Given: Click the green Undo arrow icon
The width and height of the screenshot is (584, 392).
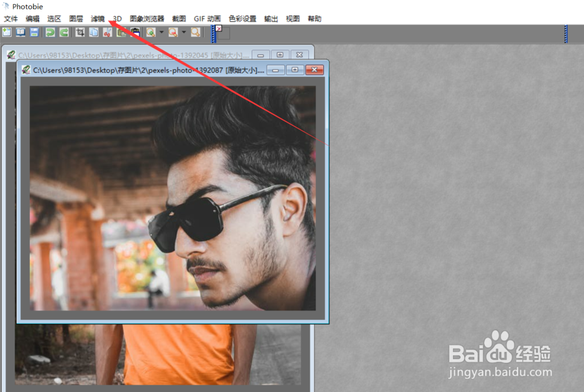Looking at the screenshot, I should 50,32.
